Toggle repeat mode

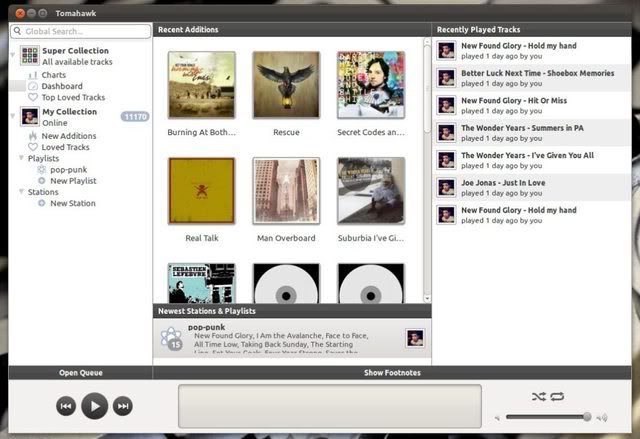pos(557,396)
